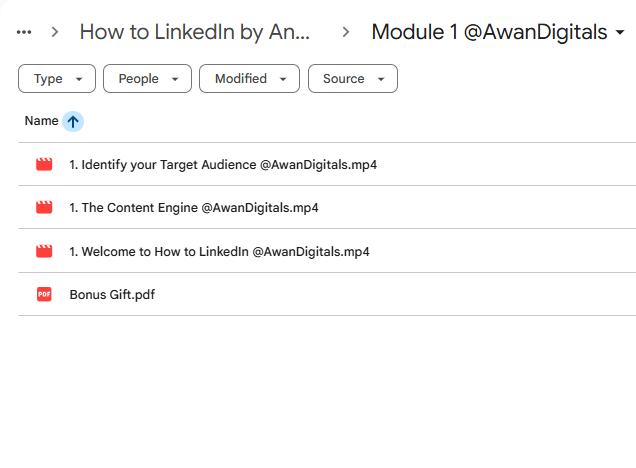The image size is (636, 468).
Task: Click the PDF icon beside Bonus Gift.pdf
Action: pyautogui.click(x=44, y=294)
